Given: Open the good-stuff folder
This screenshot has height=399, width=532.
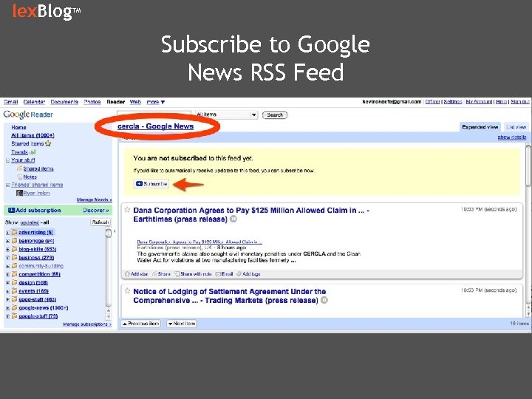Looking at the screenshot, I should click(38, 299).
